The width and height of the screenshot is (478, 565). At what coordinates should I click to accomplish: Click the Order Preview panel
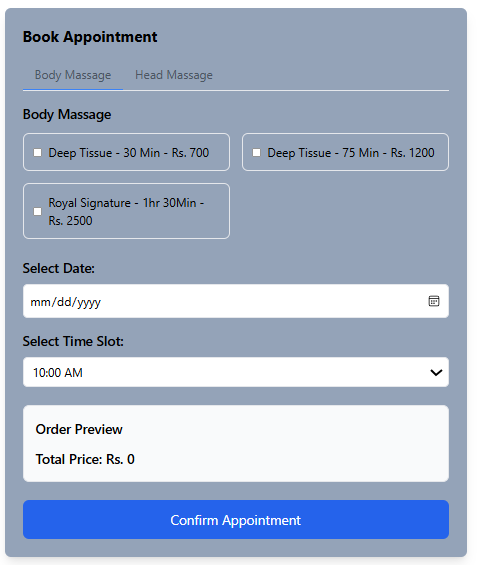pyautogui.click(x=236, y=444)
